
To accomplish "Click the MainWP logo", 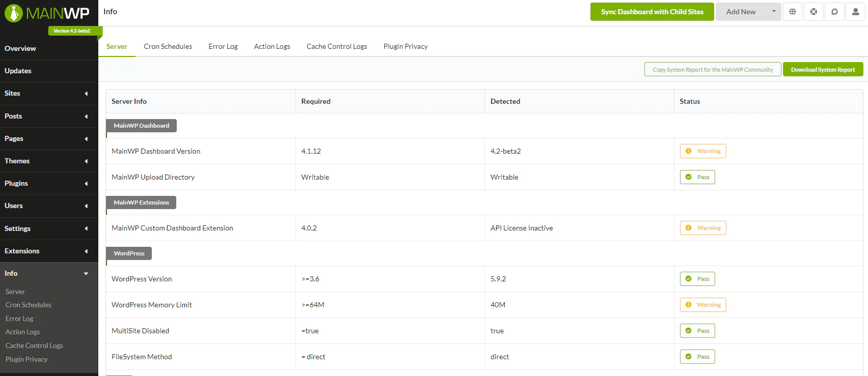I will coord(47,13).
